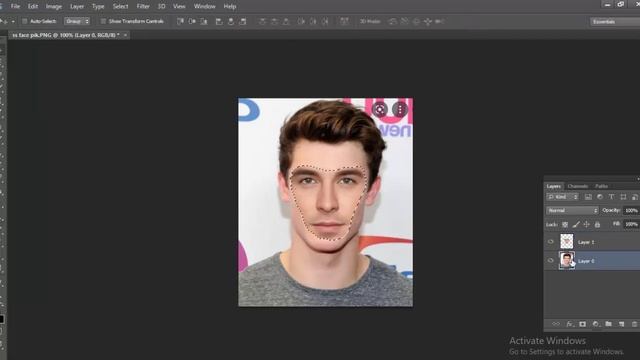Click the Create New Group folder icon
640x360 pixels.
(609, 324)
